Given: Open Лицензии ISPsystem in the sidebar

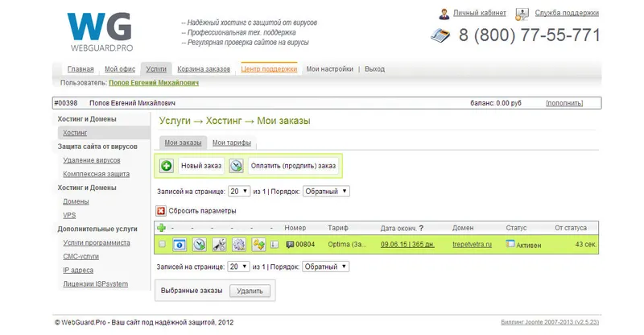Looking at the screenshot, I should pos(95,284).
